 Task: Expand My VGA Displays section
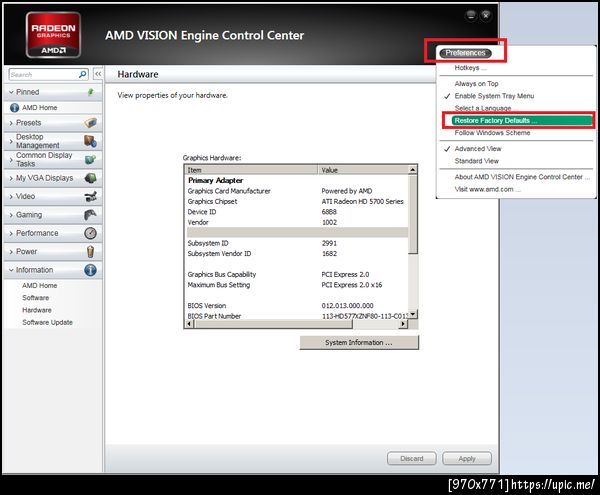pos(11,178)
